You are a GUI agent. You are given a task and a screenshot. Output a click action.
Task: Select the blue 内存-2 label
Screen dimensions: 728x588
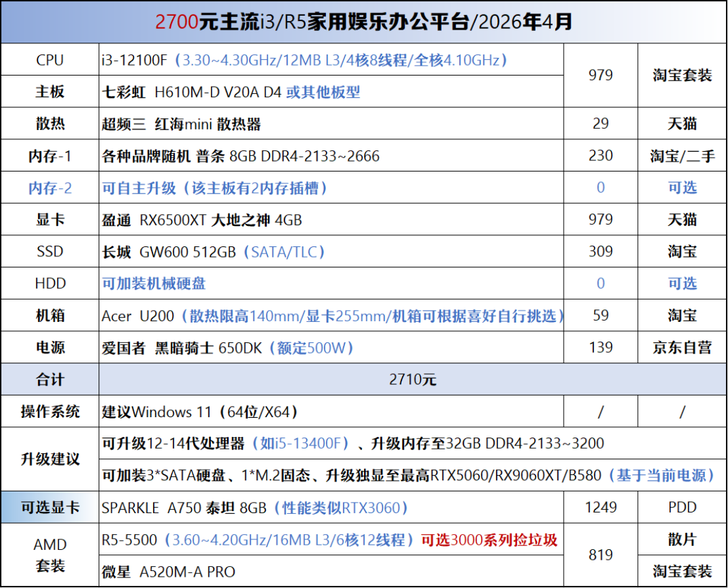(50, 187)
